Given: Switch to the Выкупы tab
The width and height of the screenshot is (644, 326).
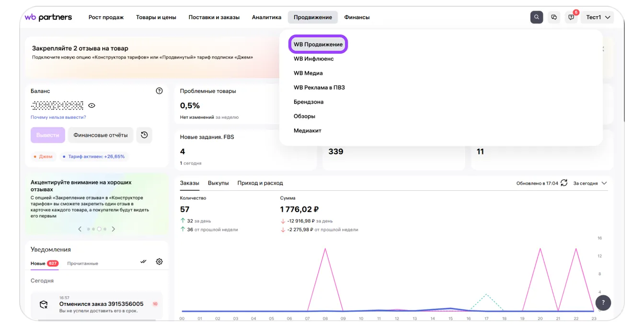Looking at the screenshot, I should point(218,183).
